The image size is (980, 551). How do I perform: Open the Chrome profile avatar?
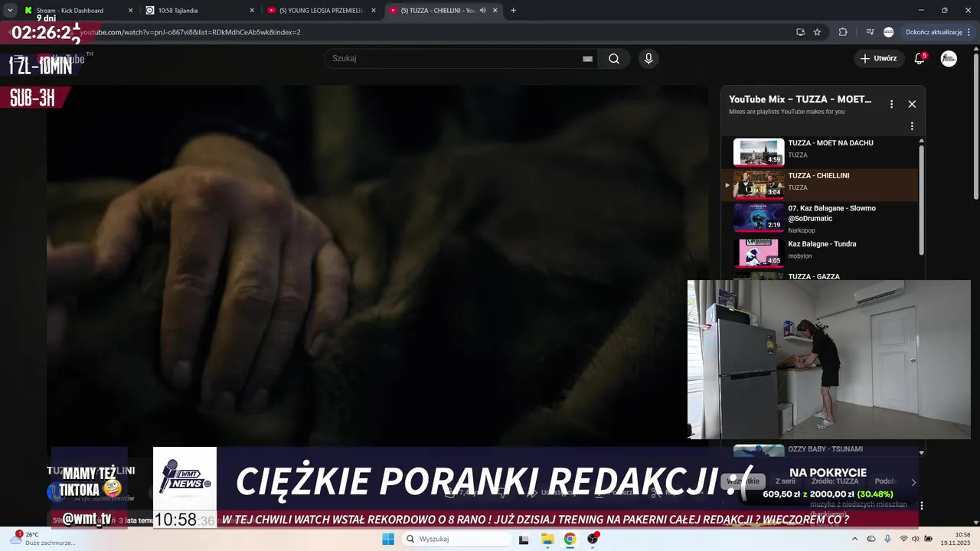[888, 32]
